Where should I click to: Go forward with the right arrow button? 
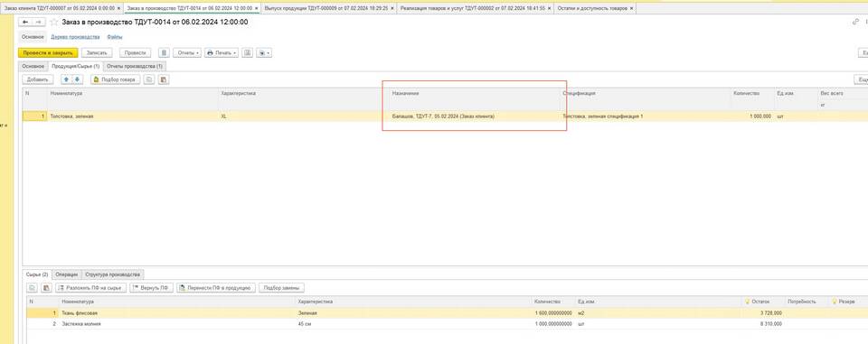pyautogui.click(x=38, y=23)
